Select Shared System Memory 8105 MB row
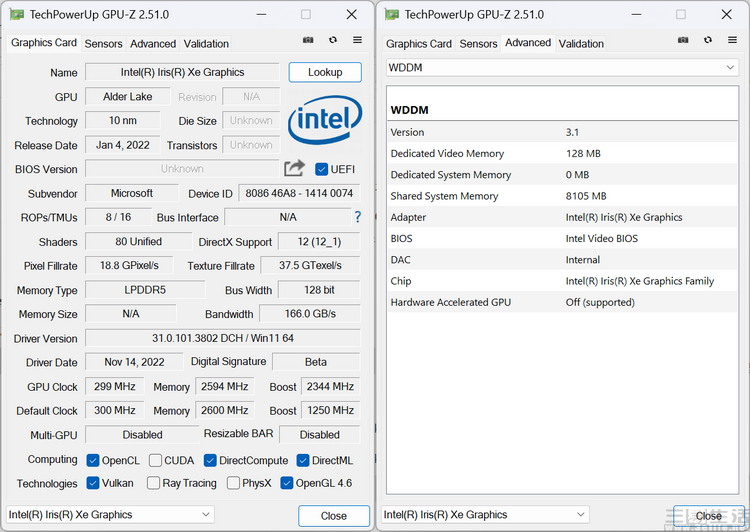This screenshot has height=532, width=750. [x=562, y=196]
